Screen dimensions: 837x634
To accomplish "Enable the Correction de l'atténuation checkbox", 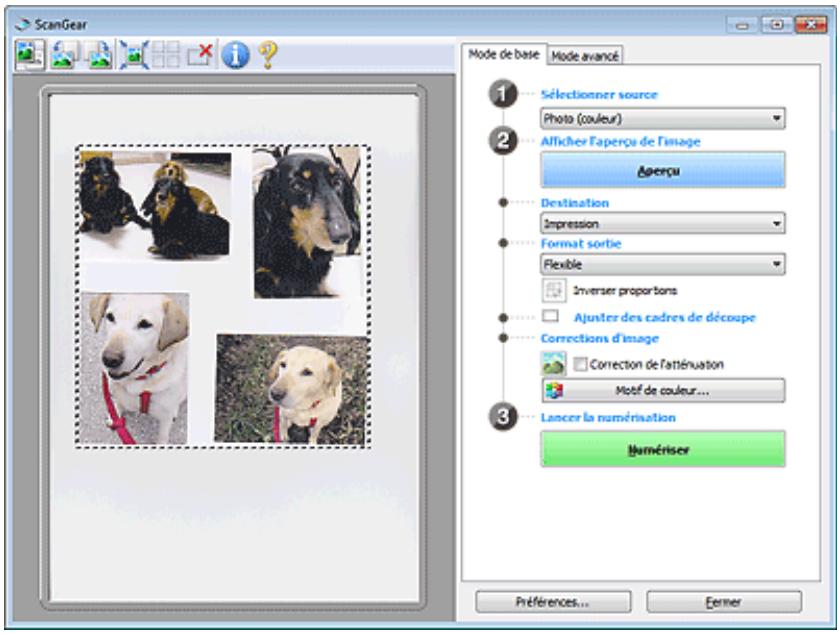I will click(577, 364).
